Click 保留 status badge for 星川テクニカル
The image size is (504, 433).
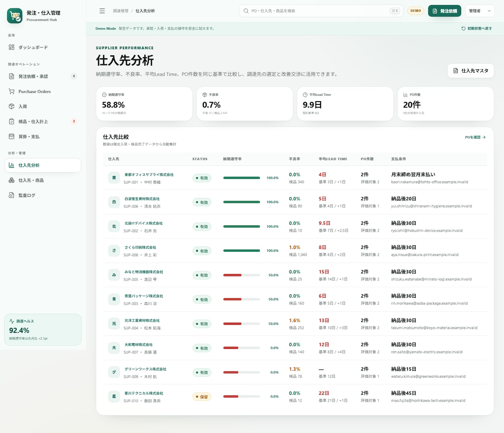[202, 397]
